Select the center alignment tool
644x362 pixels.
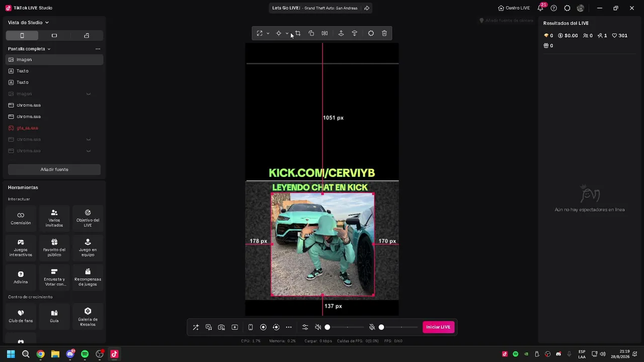[x=278, y=33]
